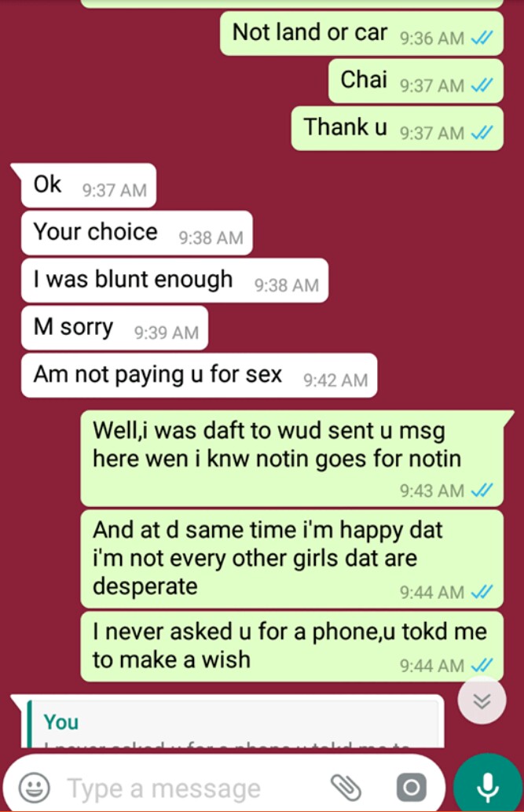Open the emoji picker

pyautogui.click(x=35, y=788)
